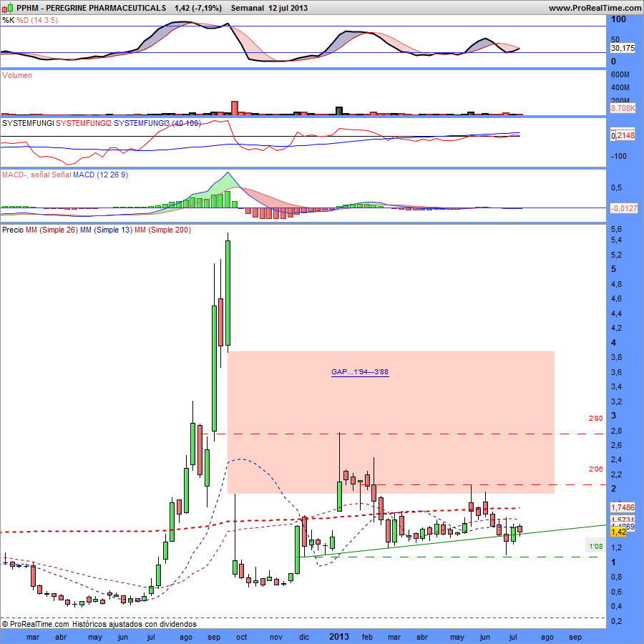Click the blue MACD (12 26 9) label
The width and height of the screenshot is (644, 644).
[101, 175]
